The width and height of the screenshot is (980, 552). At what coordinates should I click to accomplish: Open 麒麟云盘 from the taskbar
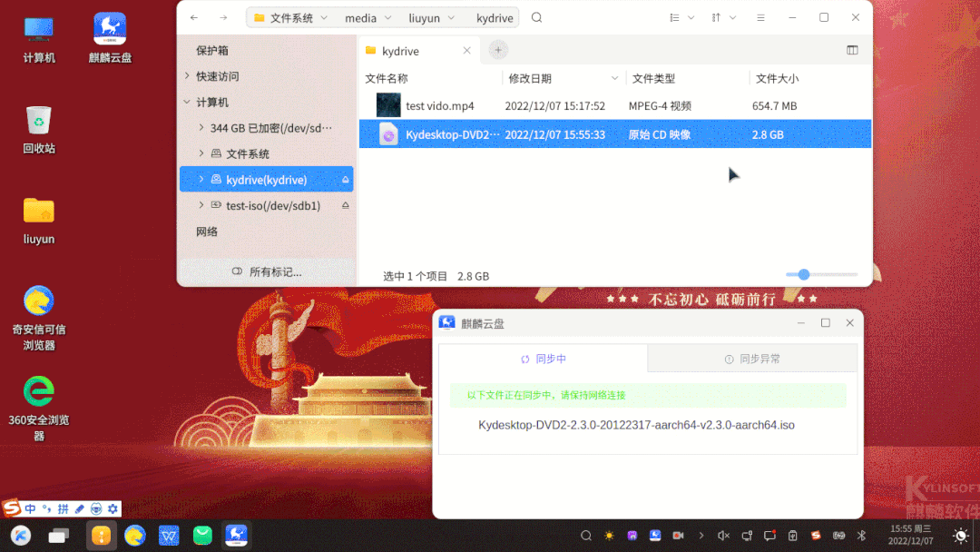tap(236, 535)
